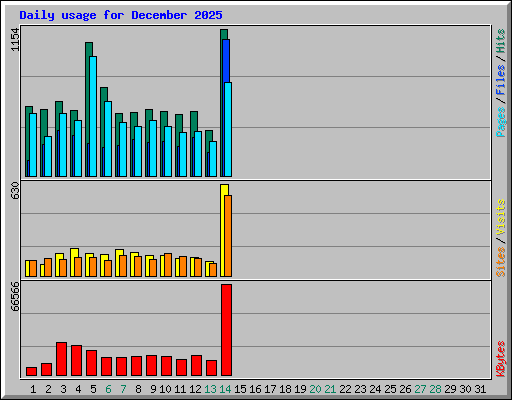Image resolution: width=512 pixels, height=400 pixels.
Task: Click day label "11" on the x-axis
Action: coord(180,389)
